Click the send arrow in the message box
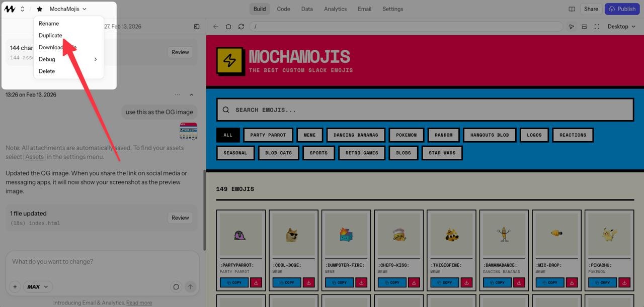The image size is (644, 307). pyautogui.click(x=191, y=286)
